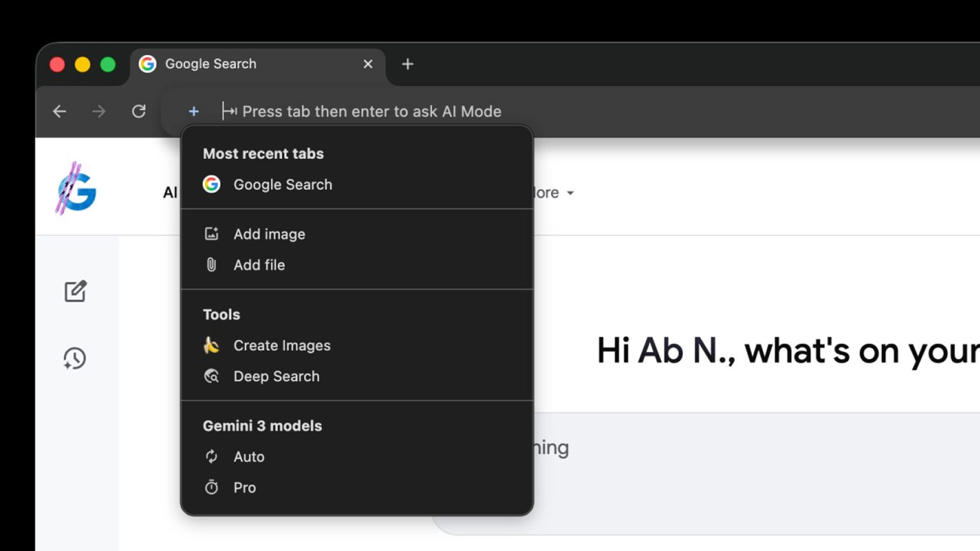
Task: Open AI Mode history clock icon
Action: tap(75, 358)
